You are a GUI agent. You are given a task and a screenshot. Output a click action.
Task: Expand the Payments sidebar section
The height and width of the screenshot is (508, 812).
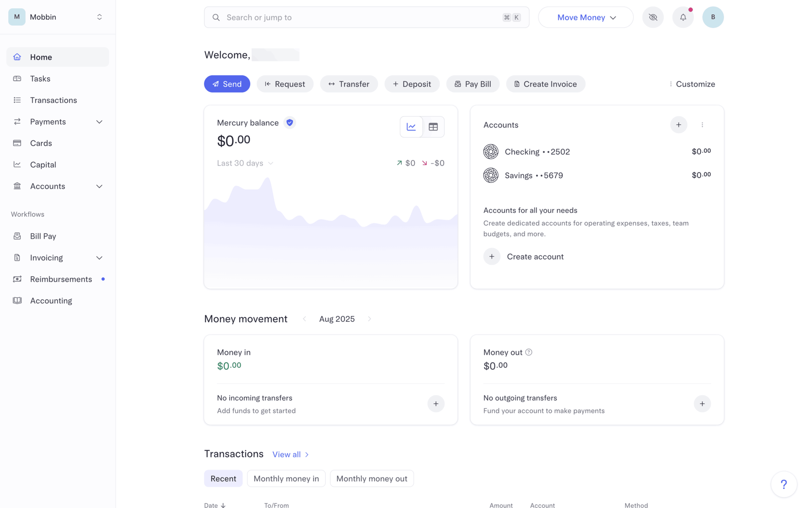click(x=99, y=122)
